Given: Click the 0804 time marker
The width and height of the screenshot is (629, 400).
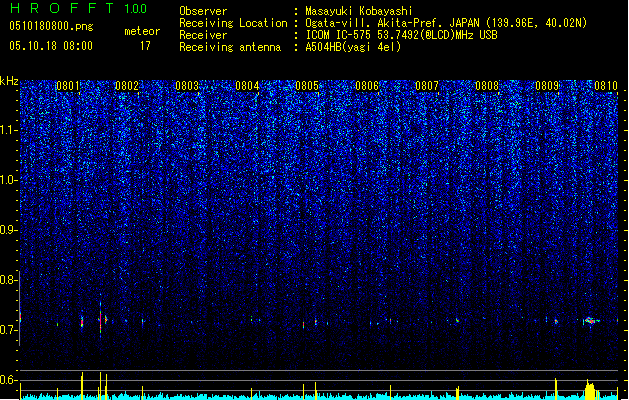Looking at the screenshot, I should 247,86.
